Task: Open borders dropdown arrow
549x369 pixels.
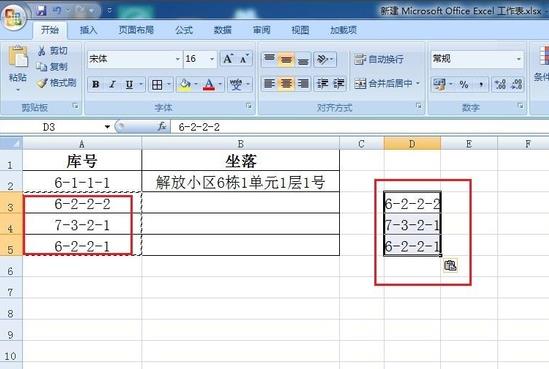Action: click(169, 84)
